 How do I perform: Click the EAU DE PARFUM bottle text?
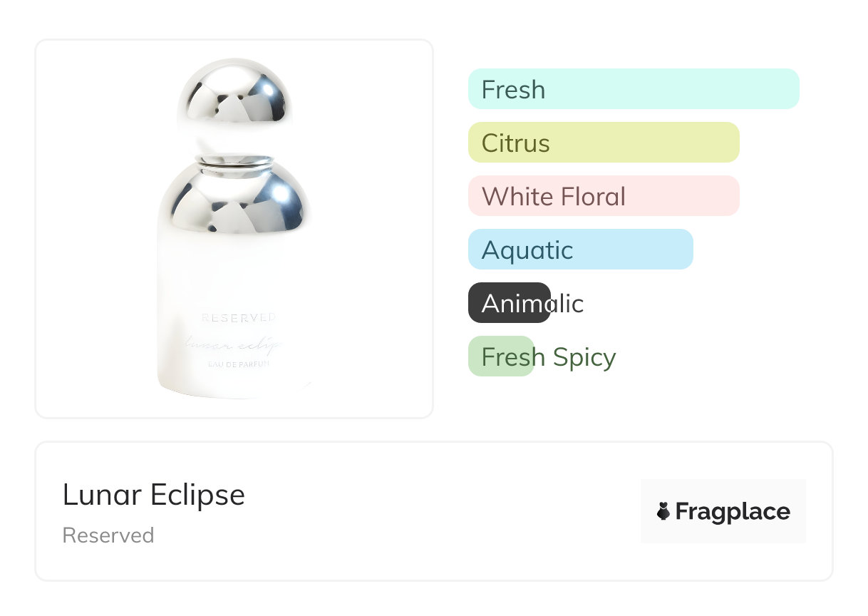238,365
